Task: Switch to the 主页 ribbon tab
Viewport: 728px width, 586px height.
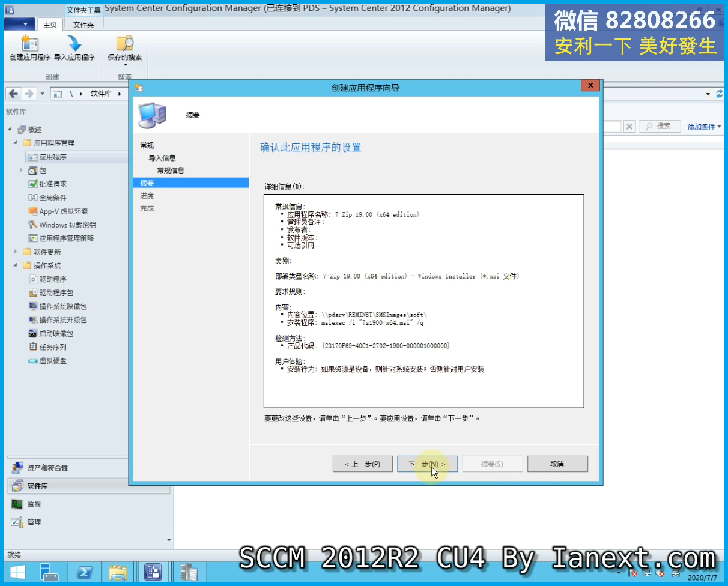Action: pos(50,25)
